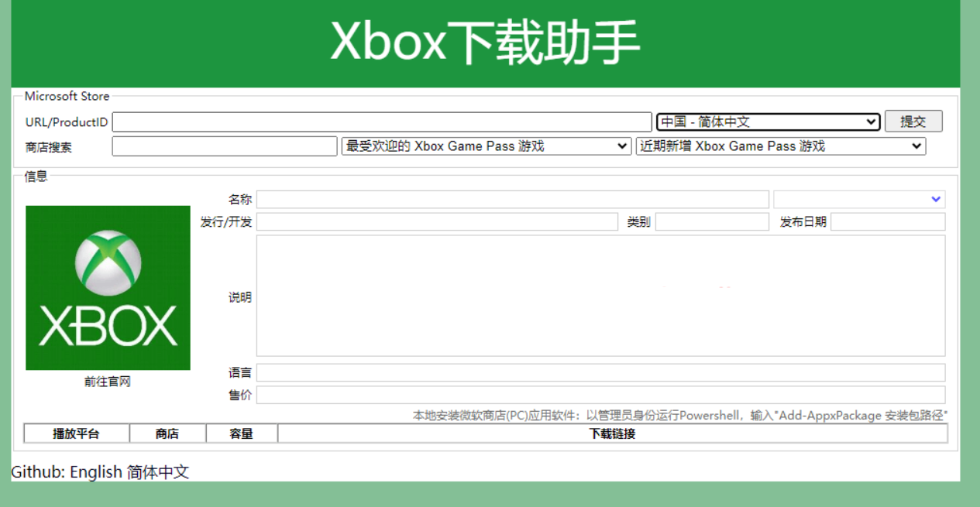This screenshot has width=980, height=507.
Task: Open the 简体中文 Github link
Action: (x=158, y=472)
